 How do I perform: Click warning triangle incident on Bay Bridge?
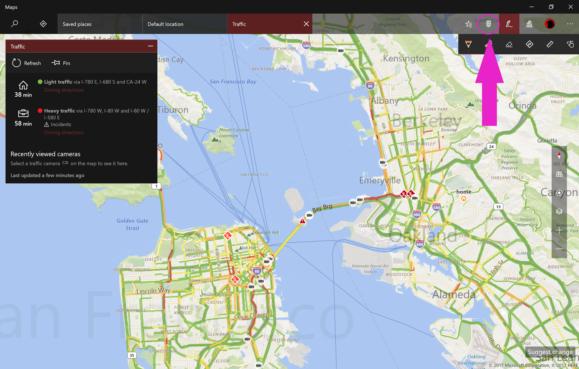coord(302,221)
